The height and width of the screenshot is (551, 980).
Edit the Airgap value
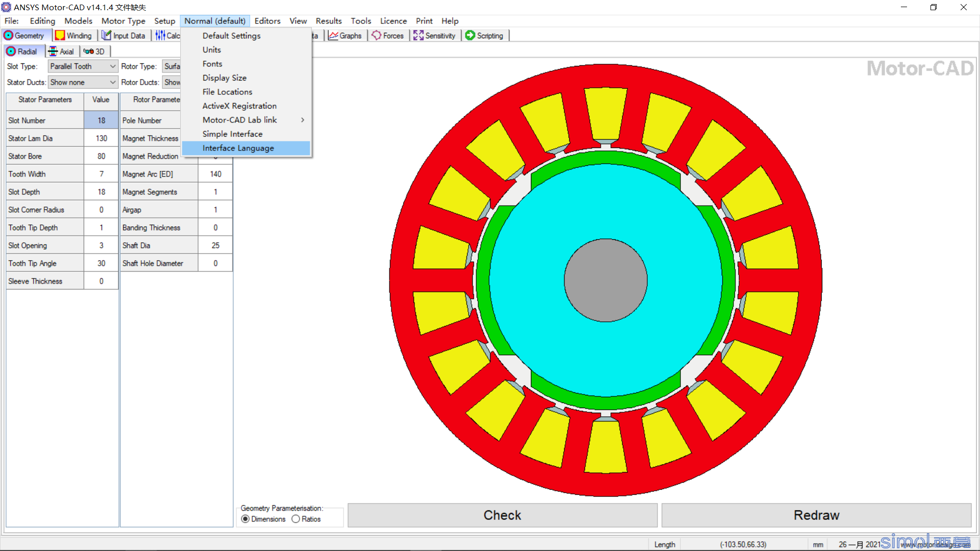[x=215, y=210]
